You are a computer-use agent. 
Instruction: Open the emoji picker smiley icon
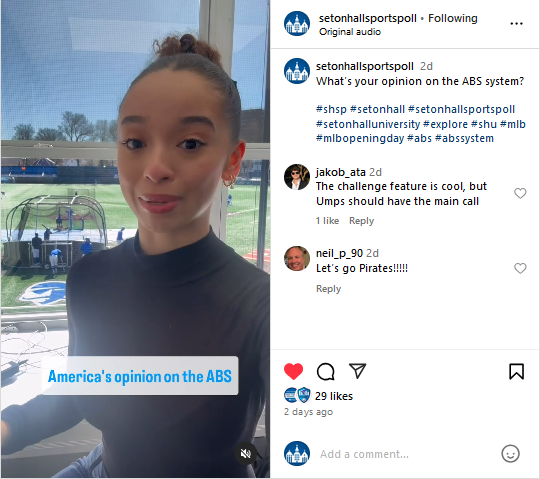(510, 454)
